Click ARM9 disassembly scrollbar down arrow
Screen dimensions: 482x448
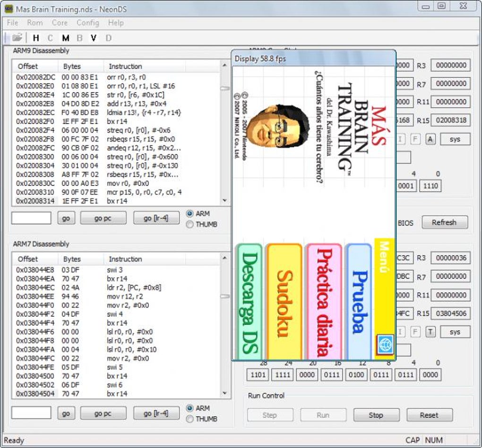(225, 201)
